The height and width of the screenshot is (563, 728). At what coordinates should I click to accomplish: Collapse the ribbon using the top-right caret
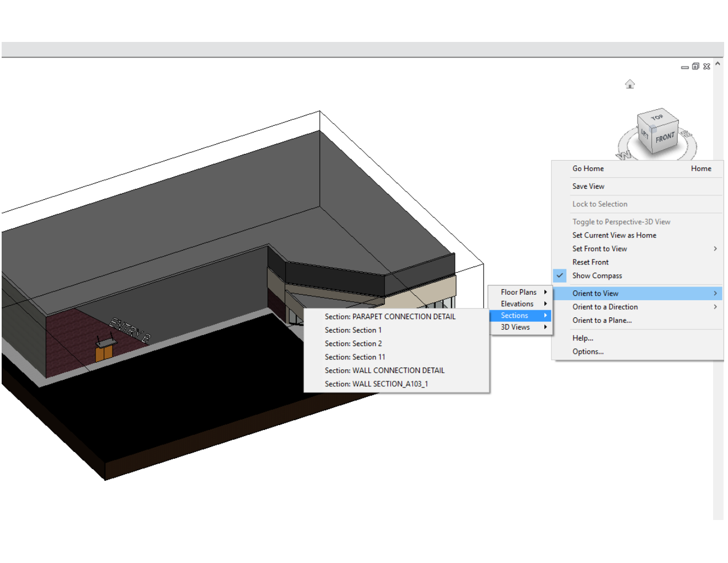coord(718,63)
